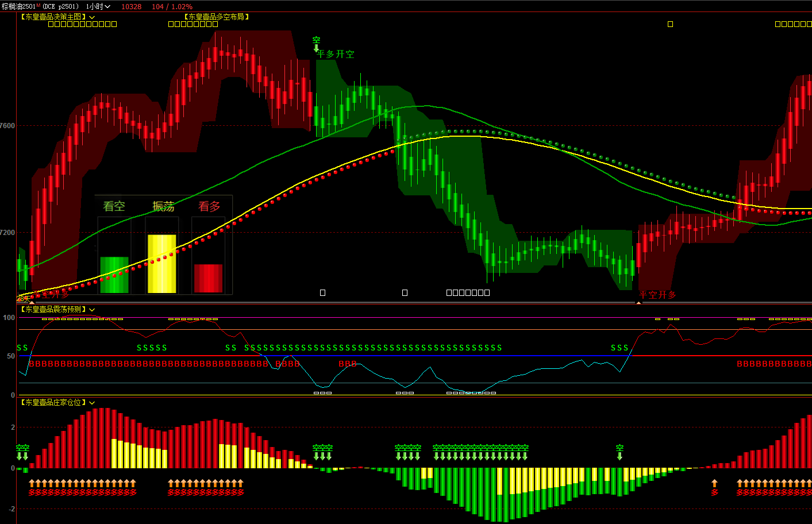Click the lone green 空 arrow in position panel
This screenshot has height=524, width=812.
click(619, 452)
